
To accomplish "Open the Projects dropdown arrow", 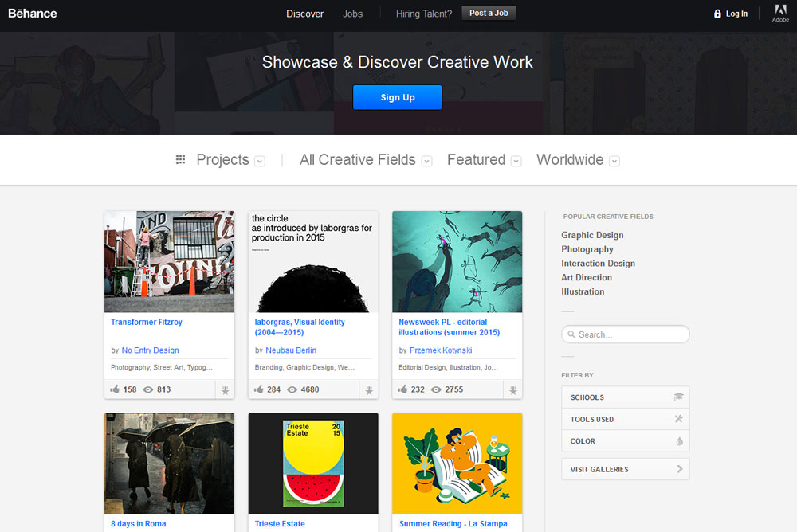I will [260, 161].
